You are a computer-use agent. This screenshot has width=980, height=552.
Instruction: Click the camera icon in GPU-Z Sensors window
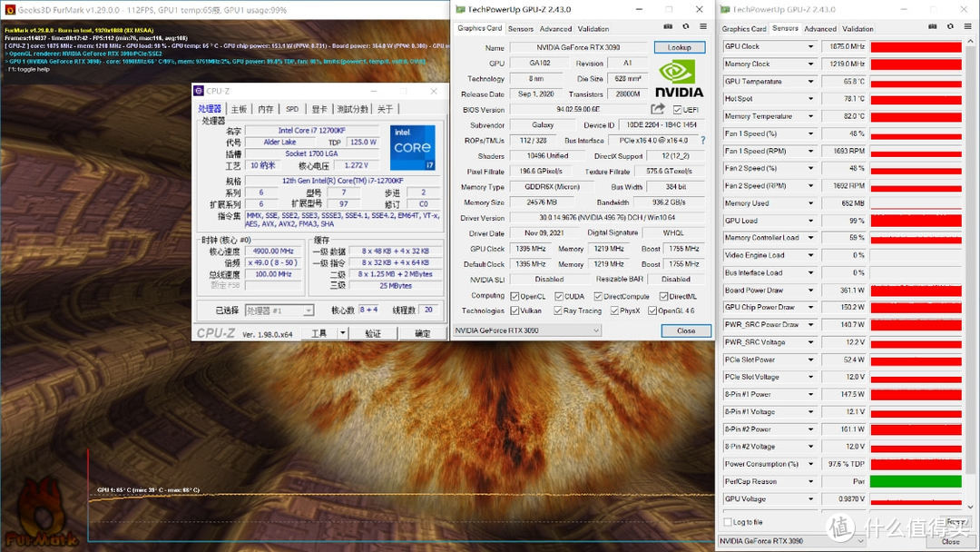coord(932,25)
